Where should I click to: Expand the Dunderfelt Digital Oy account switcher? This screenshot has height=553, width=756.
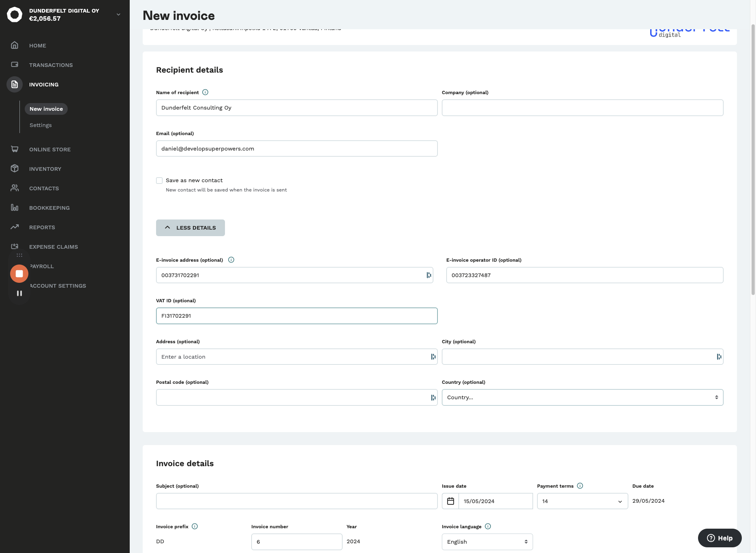point(118,15)
